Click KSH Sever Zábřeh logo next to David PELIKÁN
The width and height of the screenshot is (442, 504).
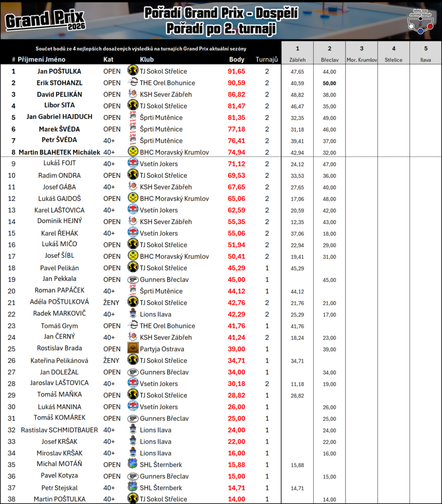pyautogui.click(x=132, y=94)
